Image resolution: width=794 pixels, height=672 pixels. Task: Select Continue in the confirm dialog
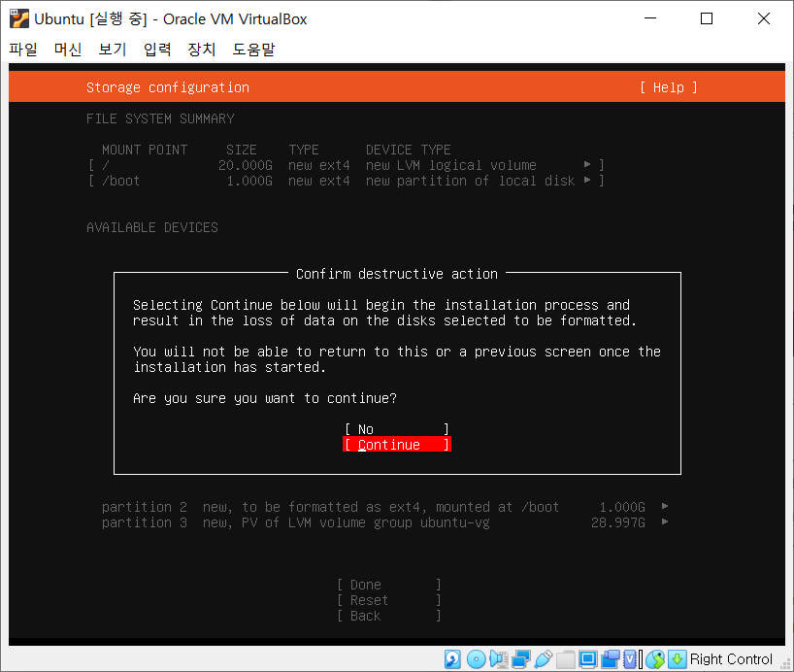pyautogui.click(x=396, y=445)
